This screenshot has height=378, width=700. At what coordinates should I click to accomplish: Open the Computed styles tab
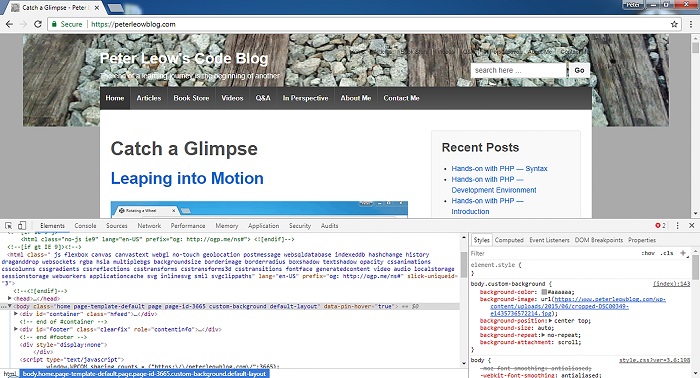pos(509,240)
